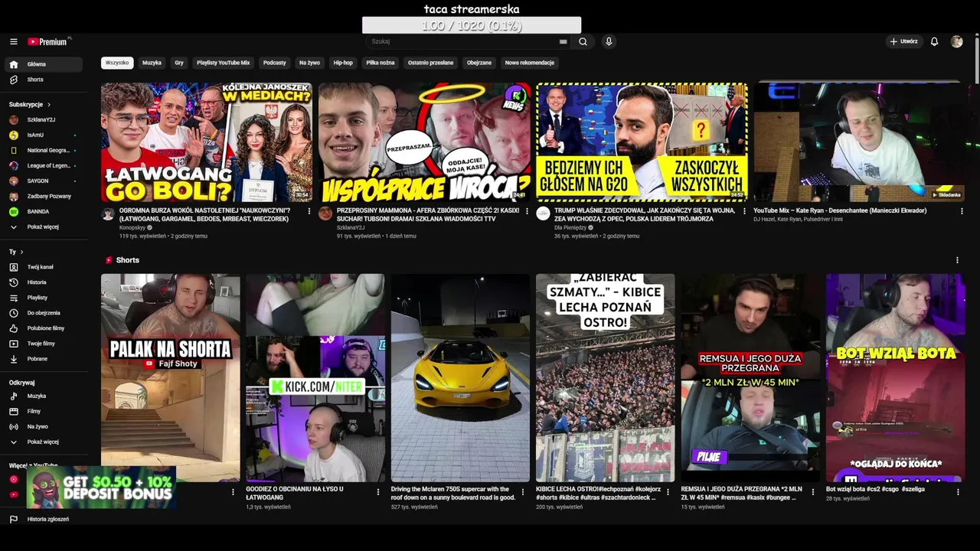Open Historia zgłoszeń in sidebar
This screenshot has width=980, height=551.
(43, 519)
